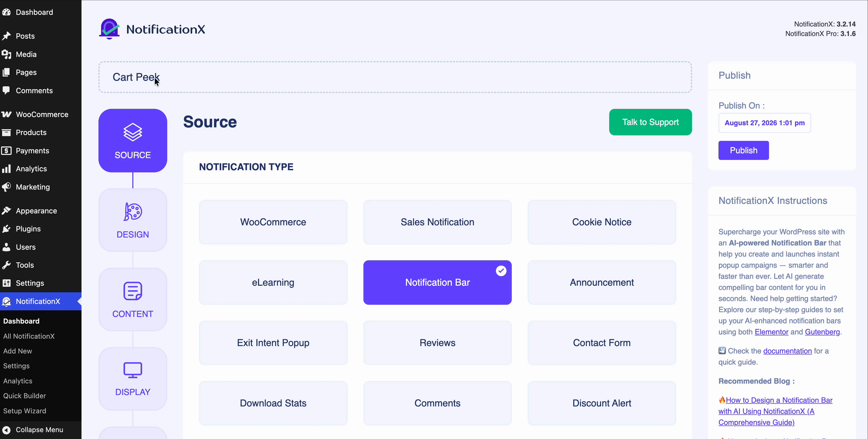Select the Comments notification type card

pos(437,403)
